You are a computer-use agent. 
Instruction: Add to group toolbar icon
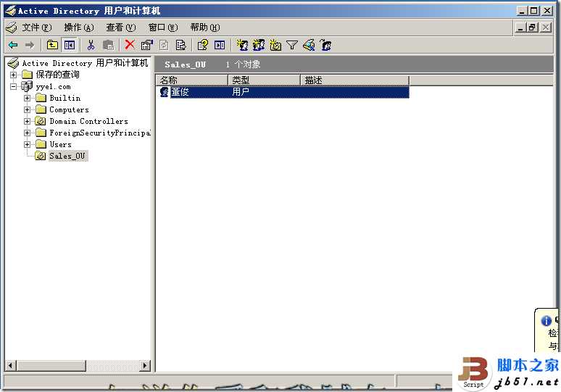(x=325, y=45)
